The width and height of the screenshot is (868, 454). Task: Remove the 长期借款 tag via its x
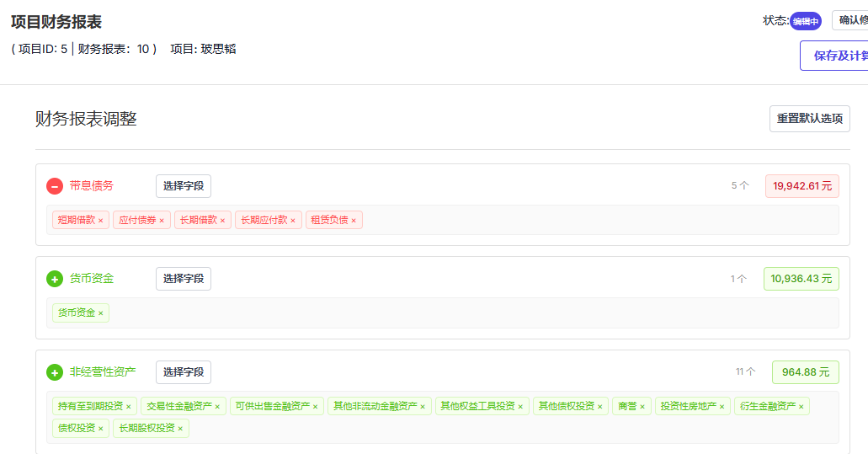click(x=222, y=221)
